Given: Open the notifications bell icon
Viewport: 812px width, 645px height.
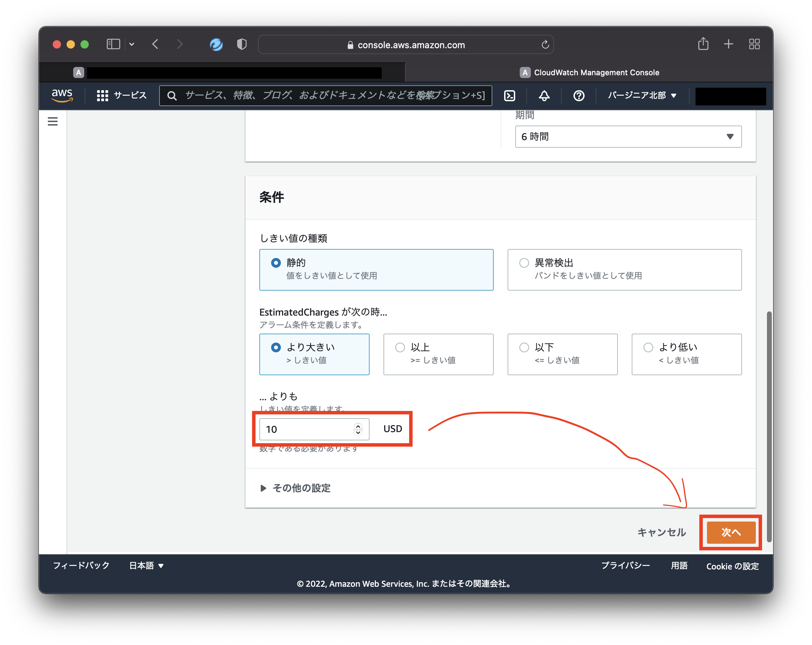Looking at the screenshot, I should coord(544,96).
